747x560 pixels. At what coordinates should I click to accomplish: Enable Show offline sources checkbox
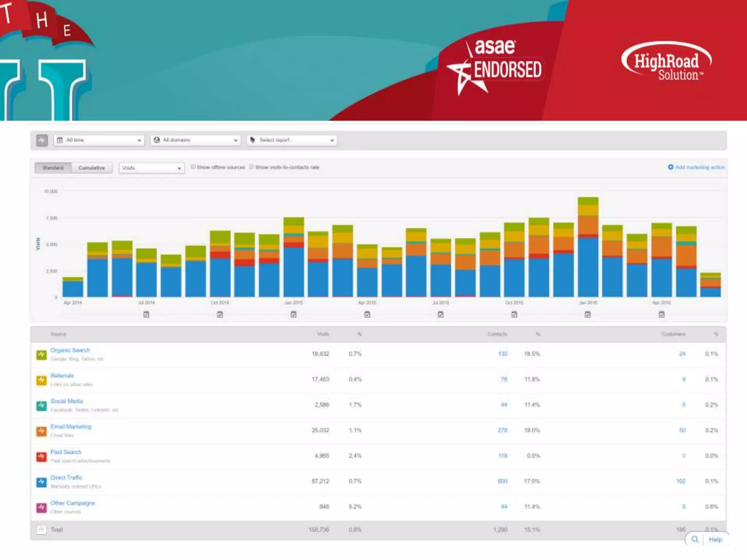tap(193, 167)
